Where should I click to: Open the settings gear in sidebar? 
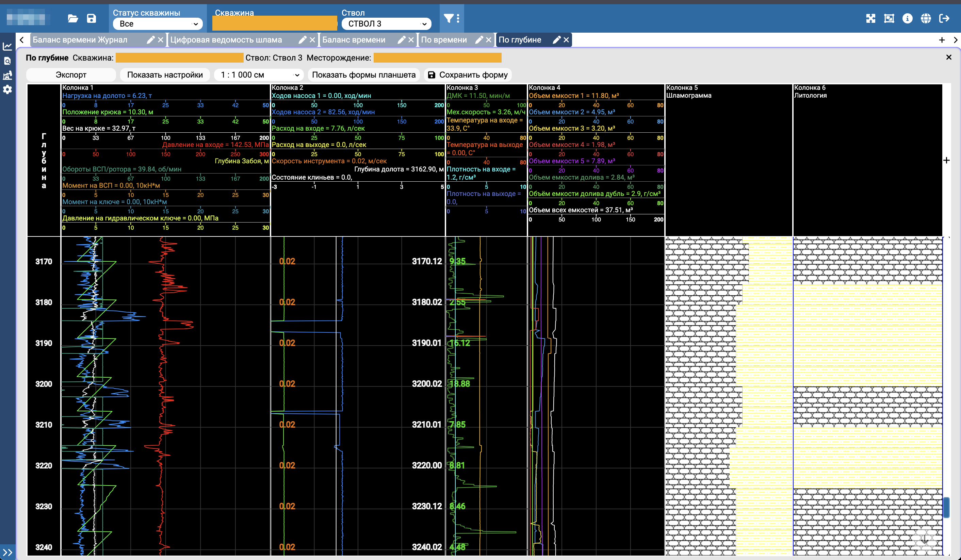[x=7, y=89]
